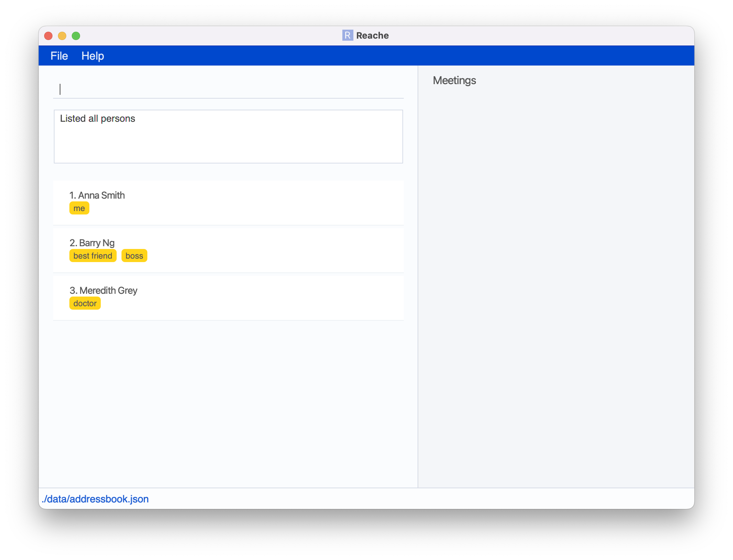Click the Reache application icon in title bar
The image size is (733, 560).
[348, 35]
